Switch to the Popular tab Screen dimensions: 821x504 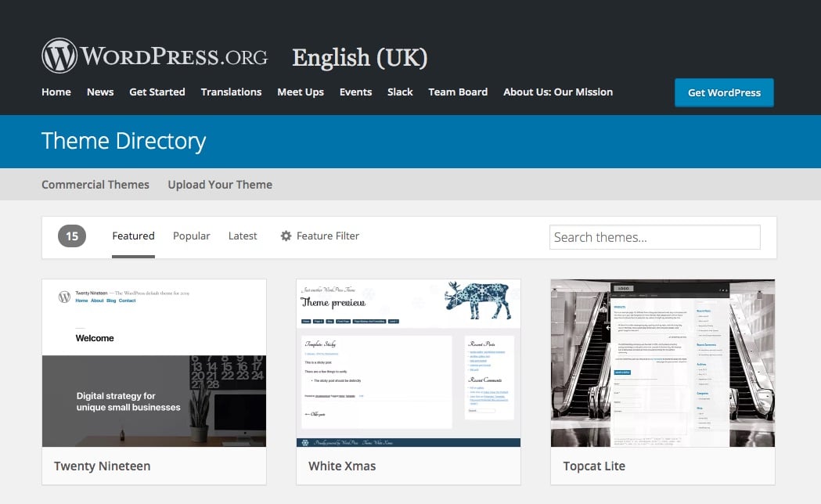(191, 236)
